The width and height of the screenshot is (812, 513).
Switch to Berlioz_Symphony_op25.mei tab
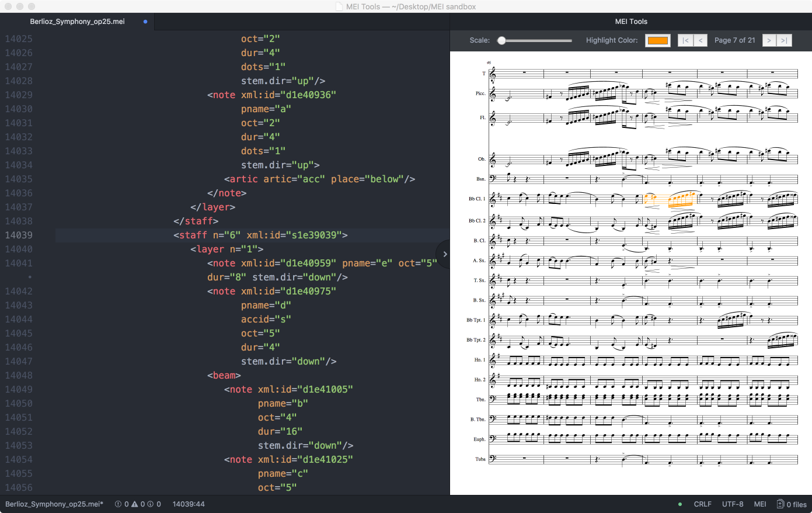(78, 22)
